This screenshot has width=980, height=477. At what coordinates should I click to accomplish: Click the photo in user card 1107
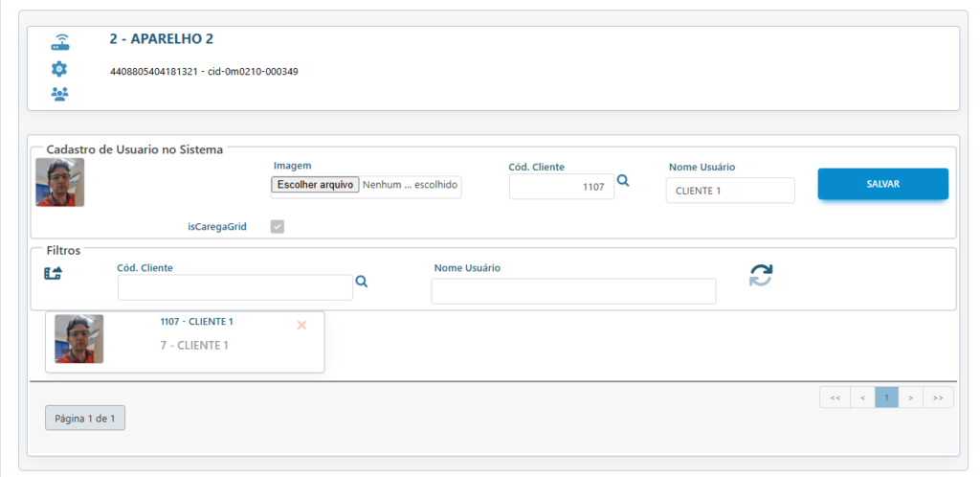point(78,339)
